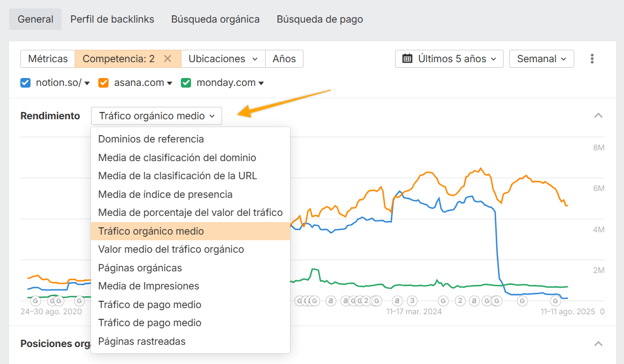Uncheck the notion.so competitor checkbox

point(25,82)
